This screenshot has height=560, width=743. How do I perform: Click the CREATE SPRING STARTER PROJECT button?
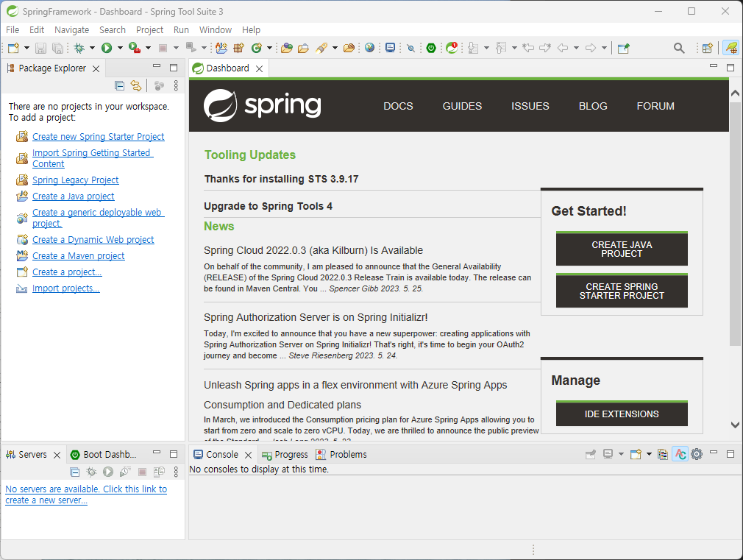pyautogui.click(x=622, y=291)
